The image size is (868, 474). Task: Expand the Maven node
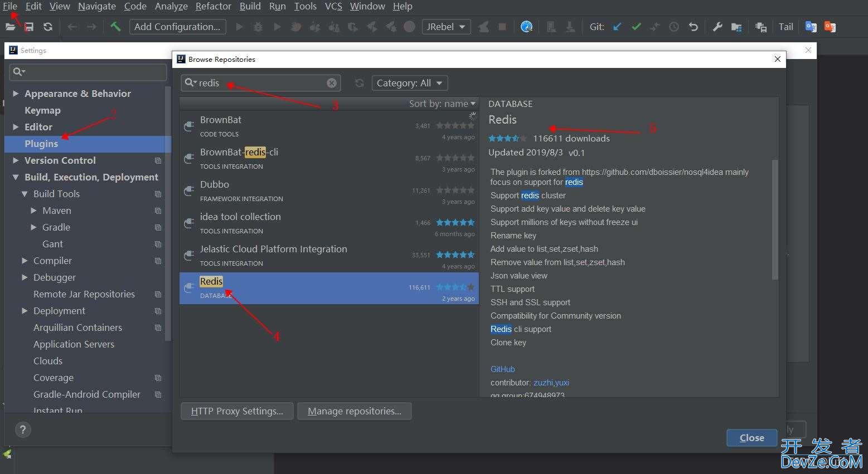point(33,211)
